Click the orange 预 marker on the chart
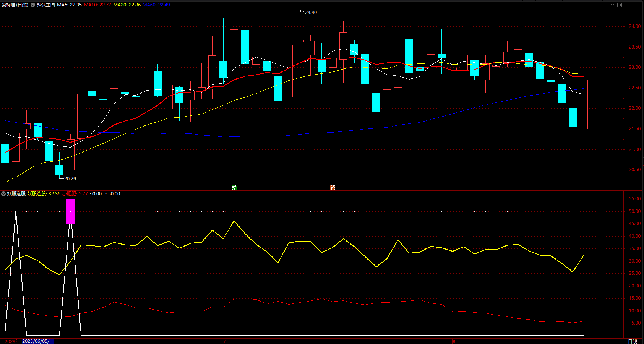Viewport: 644px width, 344px height. 333,187
